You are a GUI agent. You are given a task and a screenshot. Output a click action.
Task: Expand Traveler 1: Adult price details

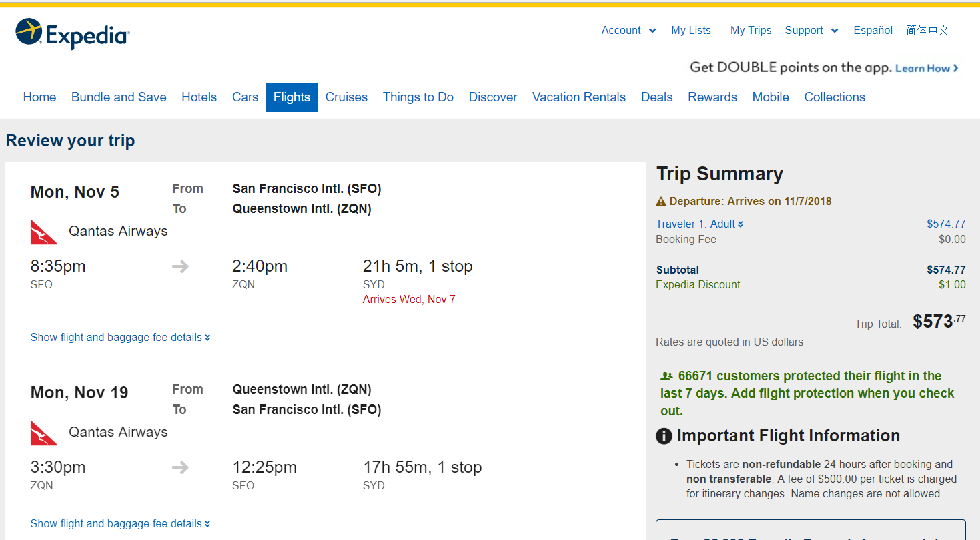pyautogui.click(x=699, y=224)
